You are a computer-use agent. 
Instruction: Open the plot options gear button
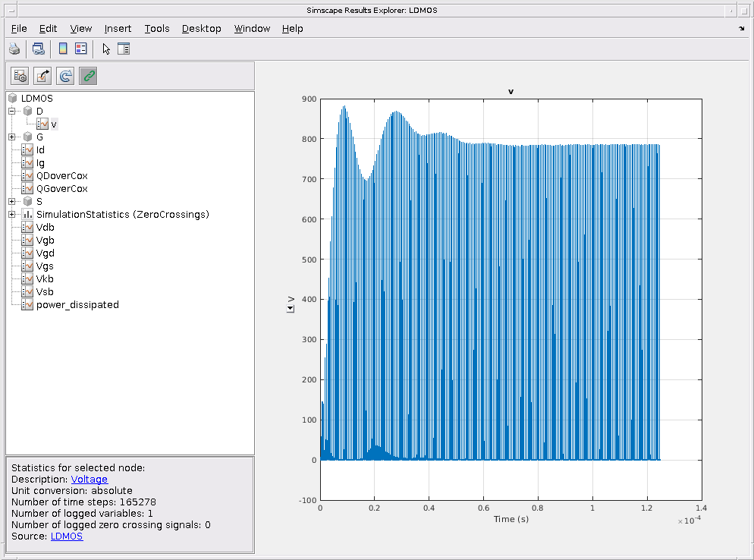point(20,76)
